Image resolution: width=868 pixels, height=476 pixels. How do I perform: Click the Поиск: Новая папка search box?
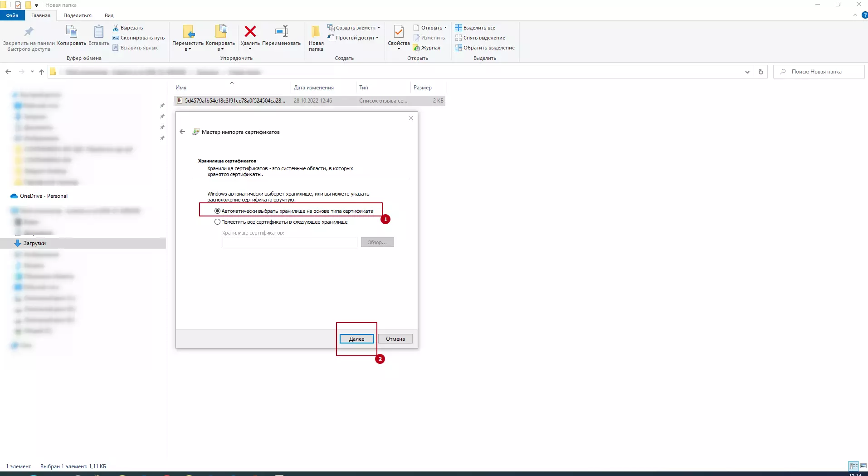coord(819,72)
